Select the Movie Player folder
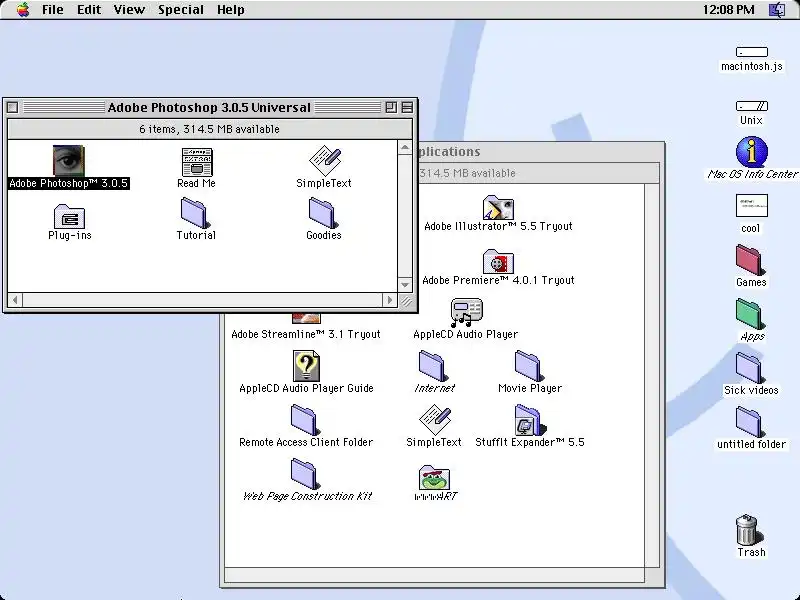 (x=529, y=366)
